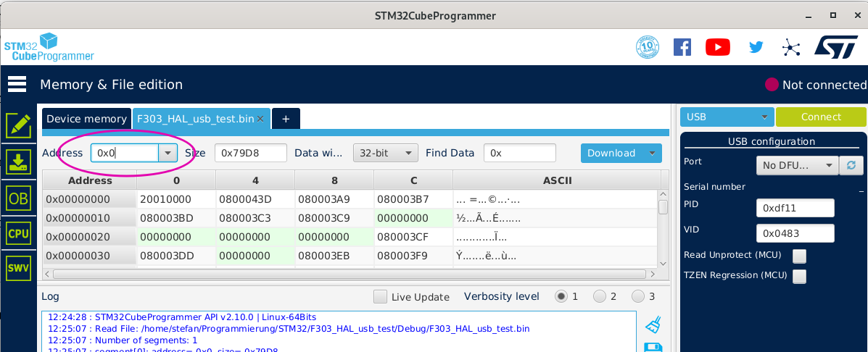Viewport: 868px width, 352px height.
Task: Click the Find Data input field
Action: coord(520,153)
